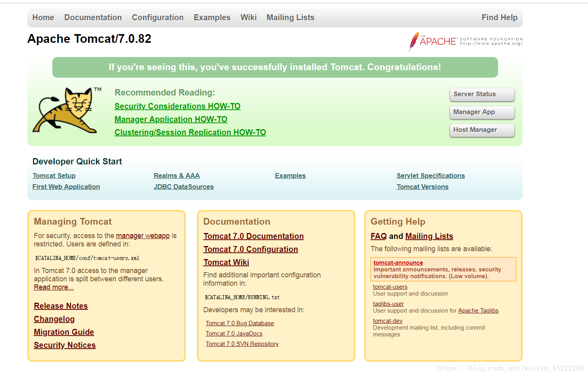Open the Release Notes link
This screenshot has width=588, height=376.
click(x=61, y=306)
